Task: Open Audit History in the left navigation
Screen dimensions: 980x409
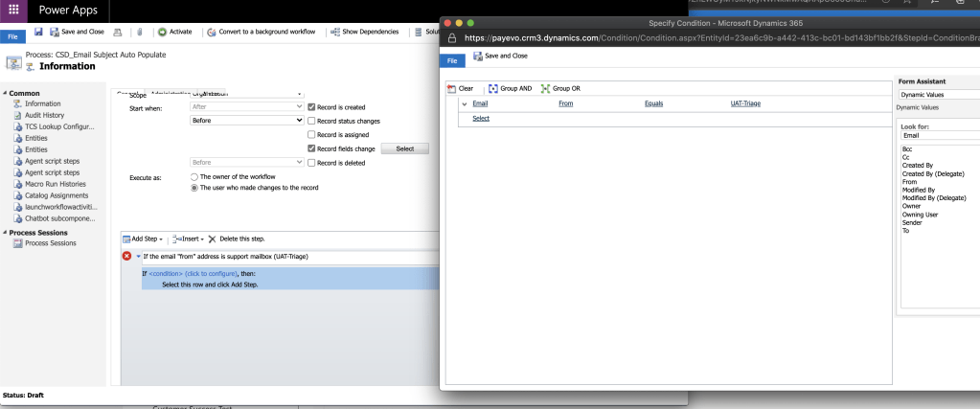Action: pyautogui.click(x=43, y=115)
